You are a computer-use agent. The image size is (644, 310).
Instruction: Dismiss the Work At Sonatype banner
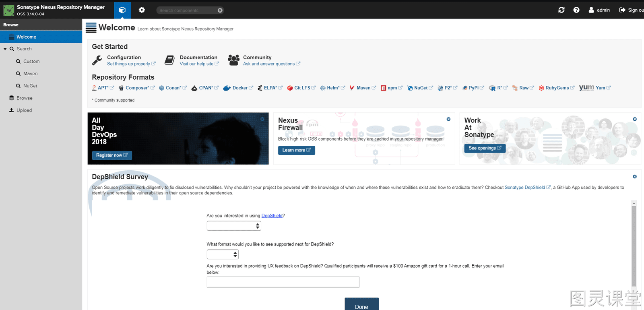635,119
